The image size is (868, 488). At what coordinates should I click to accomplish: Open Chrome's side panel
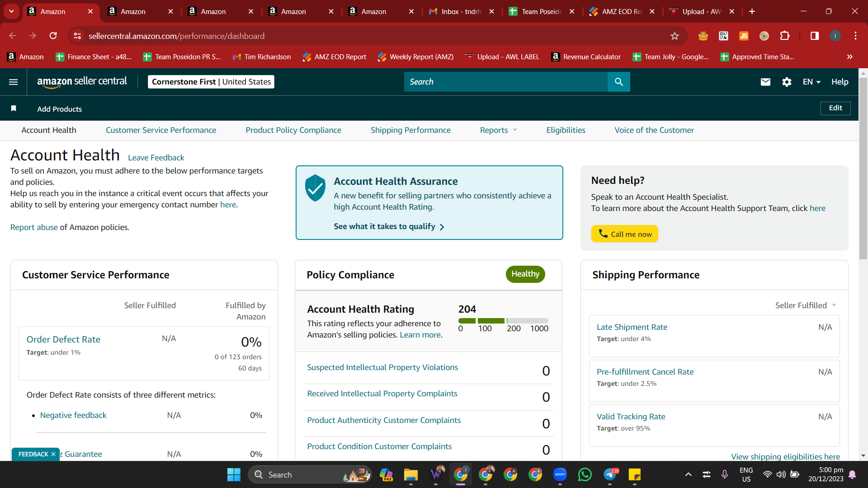point(815,36)
